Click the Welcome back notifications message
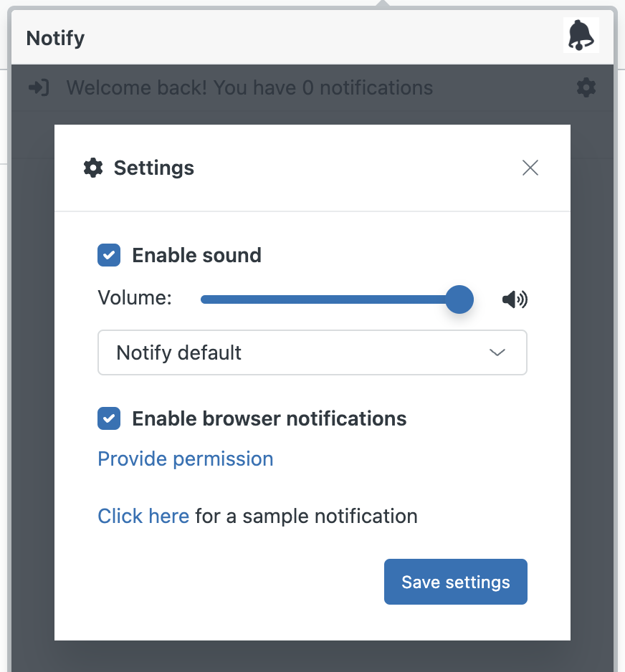Image resolution: width=625 pixels, height=672 pixels. (x=249, y=88)
